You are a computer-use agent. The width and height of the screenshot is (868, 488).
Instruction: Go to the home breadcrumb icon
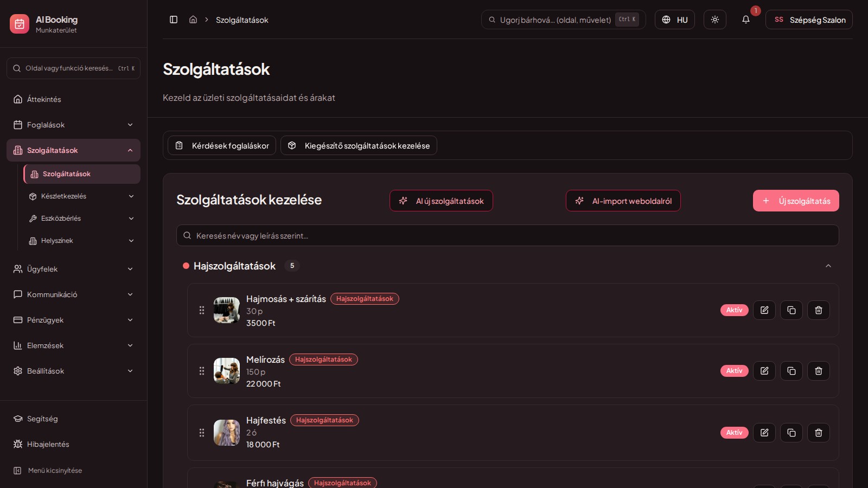click(x=193, y=20)
